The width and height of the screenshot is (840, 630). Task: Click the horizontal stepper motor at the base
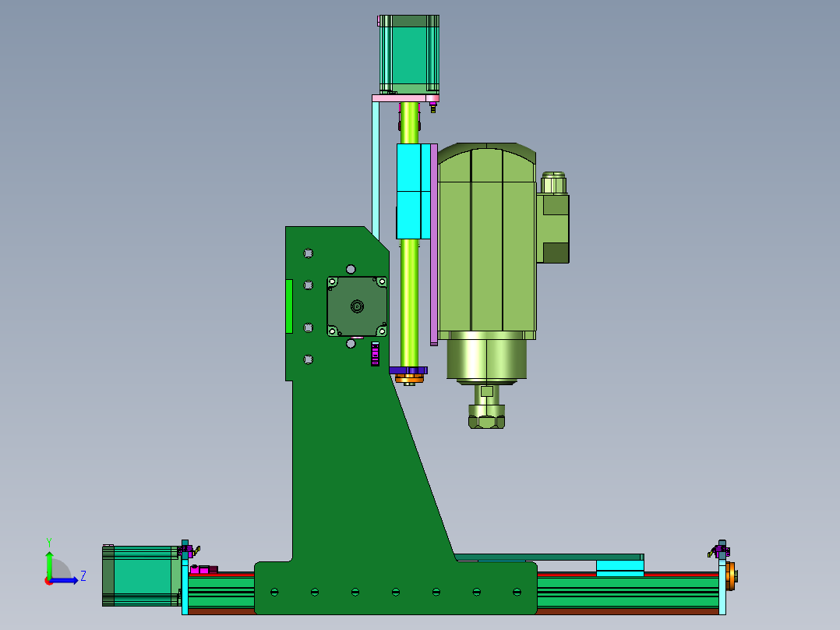coord(142,576)
